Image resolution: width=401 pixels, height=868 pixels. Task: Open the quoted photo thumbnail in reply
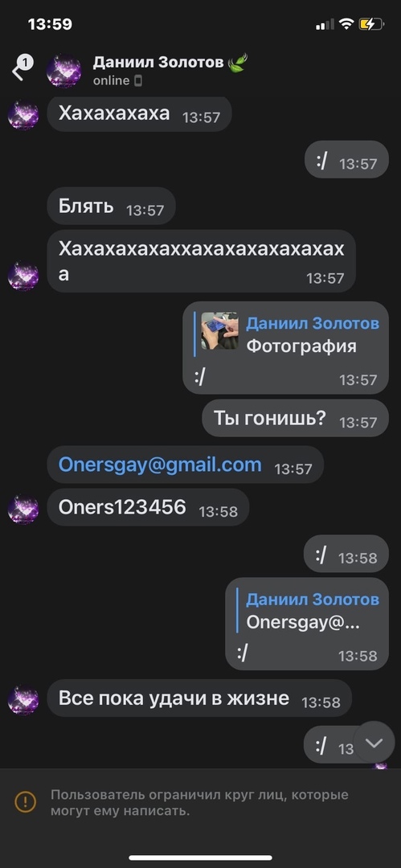219,331
